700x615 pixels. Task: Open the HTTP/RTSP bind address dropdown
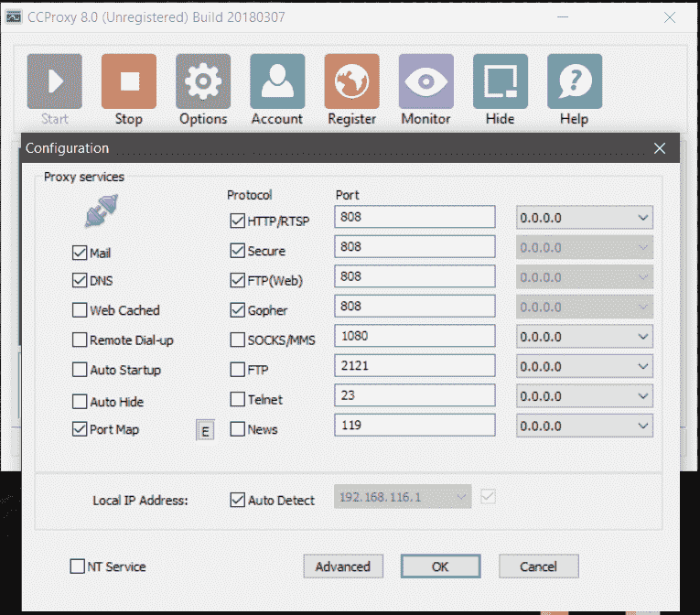pyautogui.click(x=585, y=218)
